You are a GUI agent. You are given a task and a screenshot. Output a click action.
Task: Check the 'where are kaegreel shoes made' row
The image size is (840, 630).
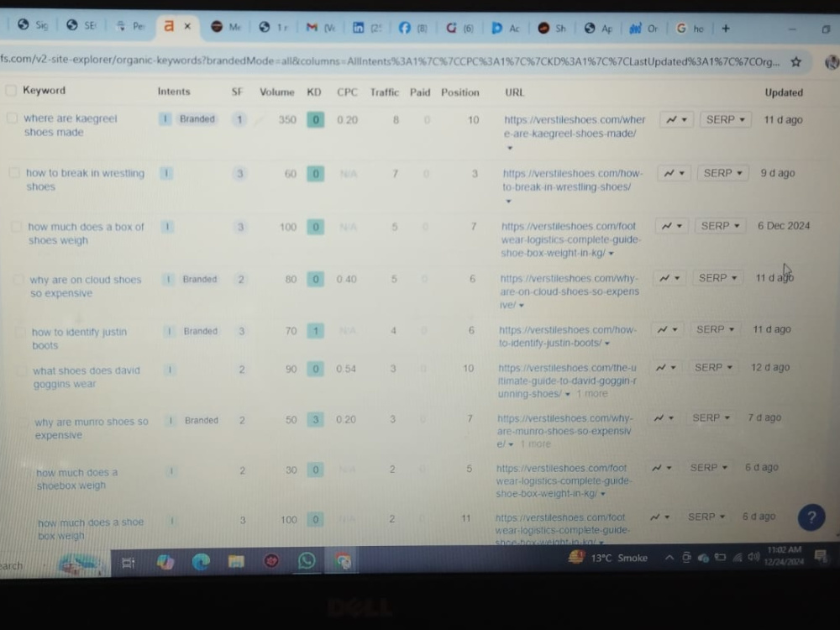click(12, 118)
